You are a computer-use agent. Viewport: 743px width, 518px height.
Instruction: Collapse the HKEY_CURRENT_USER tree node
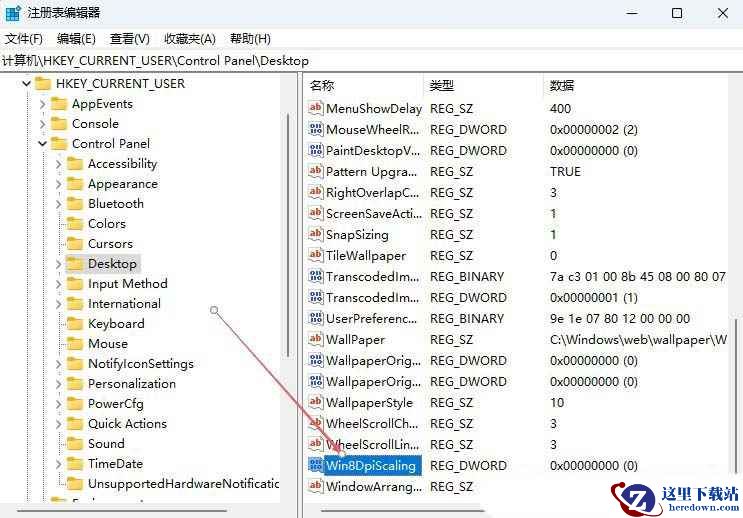(x=26, y=84)
